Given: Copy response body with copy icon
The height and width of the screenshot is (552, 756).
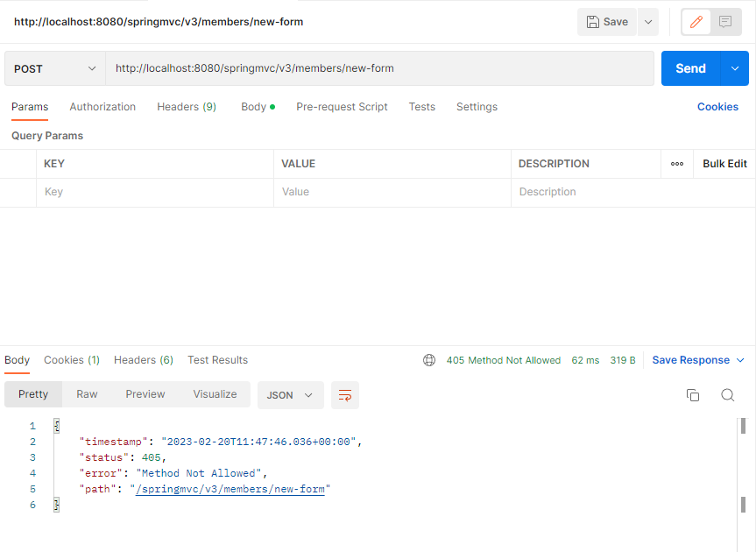Looking at the screenshot, I should [x=693, y=395].
